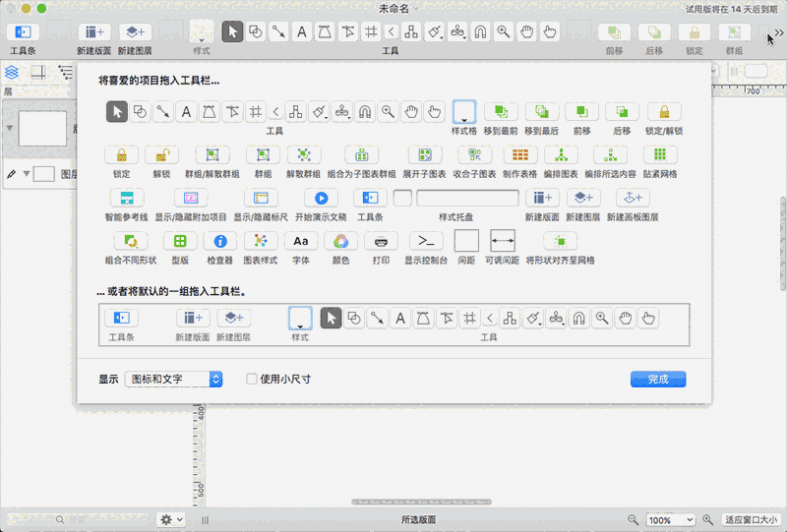
Task: Open the 样式 dropdown in window toolbar
Action: (202, 32)
